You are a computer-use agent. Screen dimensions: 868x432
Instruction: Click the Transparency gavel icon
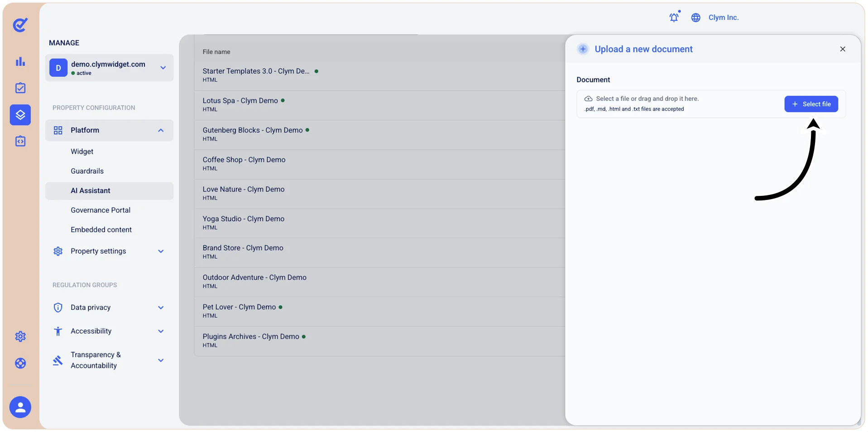coord(58,361)
